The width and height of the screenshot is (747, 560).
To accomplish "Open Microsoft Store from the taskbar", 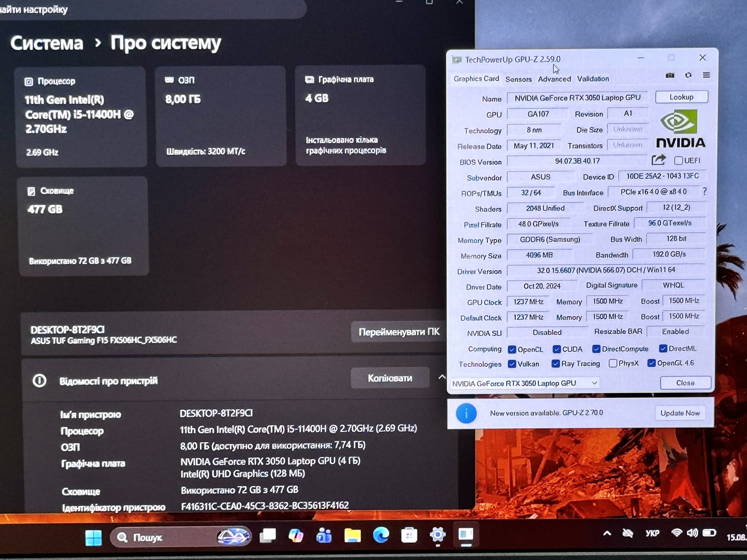I will [409, 535].
